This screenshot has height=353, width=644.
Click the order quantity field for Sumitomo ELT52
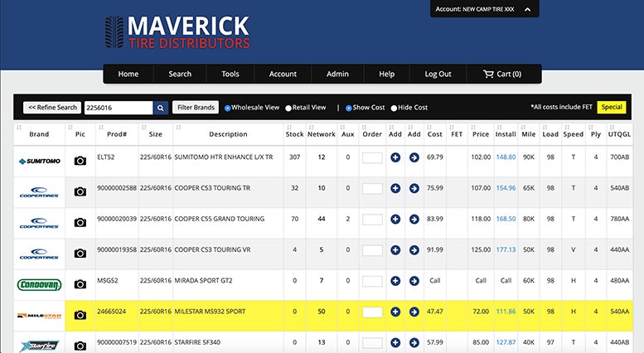pos(372,157)
